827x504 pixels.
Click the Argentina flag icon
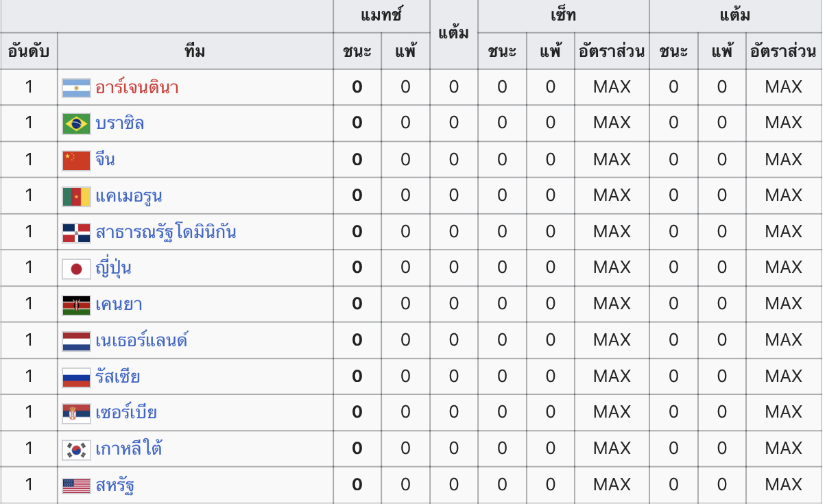tap(76, 88)
